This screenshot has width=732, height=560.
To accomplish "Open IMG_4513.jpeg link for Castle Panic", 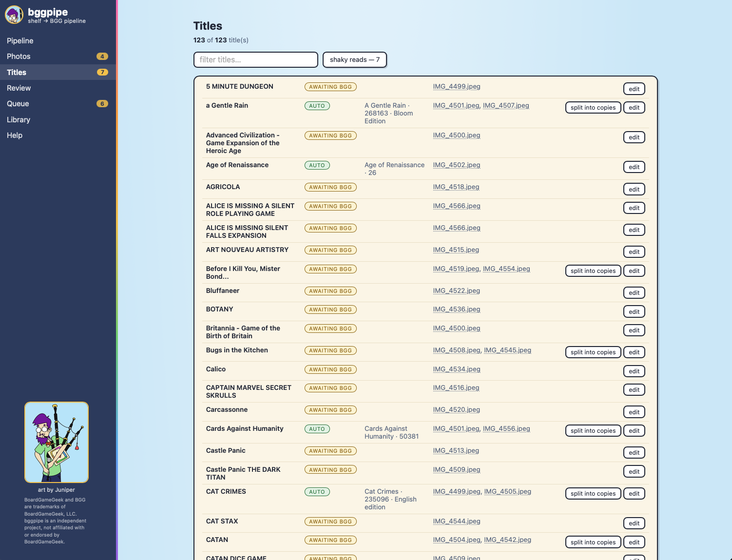I will (456, 450).
